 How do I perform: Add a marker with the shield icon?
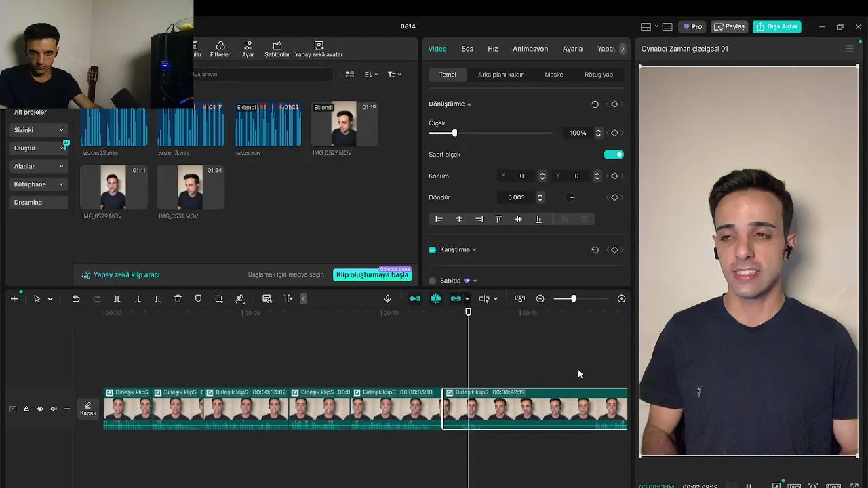click(x=198, y=299)
